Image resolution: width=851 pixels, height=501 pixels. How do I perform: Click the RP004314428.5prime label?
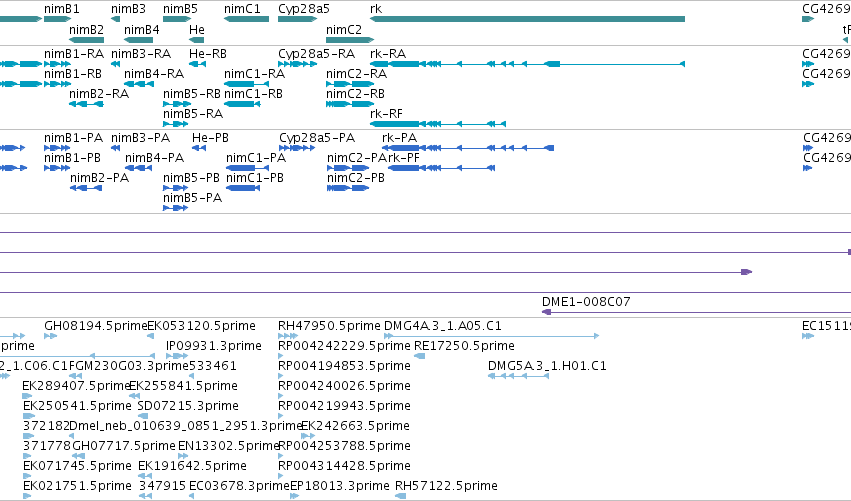click(344, 466)
